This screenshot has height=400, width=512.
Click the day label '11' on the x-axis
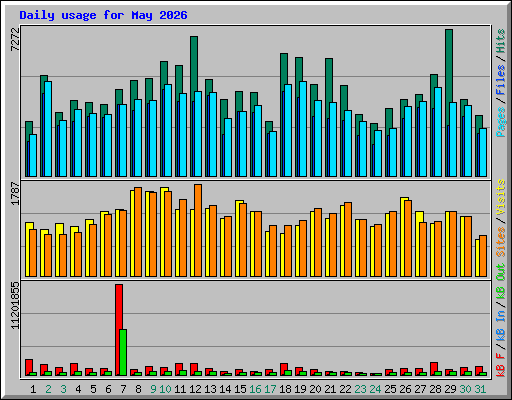click(180, 389)
